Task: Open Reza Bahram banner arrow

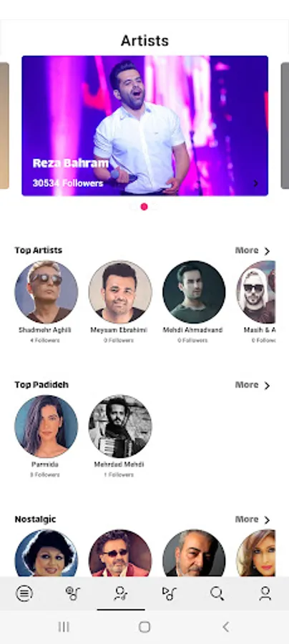Action: 256,183
